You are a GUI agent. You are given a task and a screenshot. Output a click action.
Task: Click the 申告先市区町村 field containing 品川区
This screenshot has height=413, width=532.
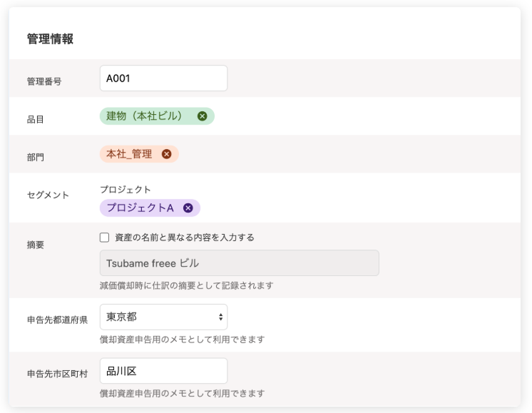pos(163,371)
